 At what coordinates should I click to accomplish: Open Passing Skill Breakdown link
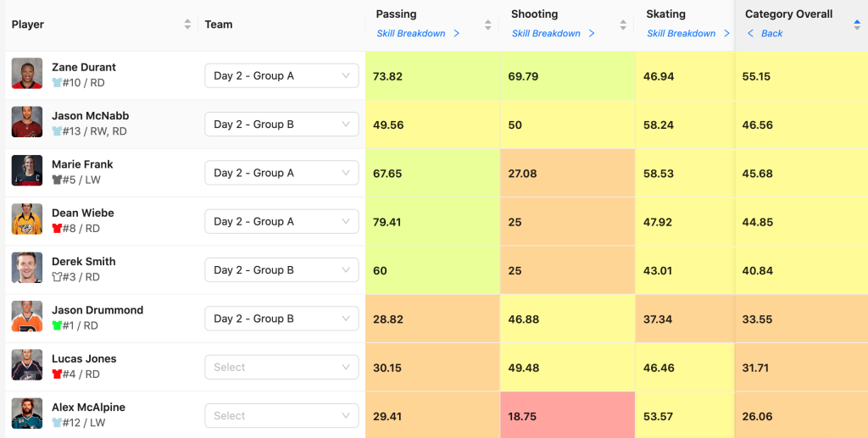[x=417, y=34]
